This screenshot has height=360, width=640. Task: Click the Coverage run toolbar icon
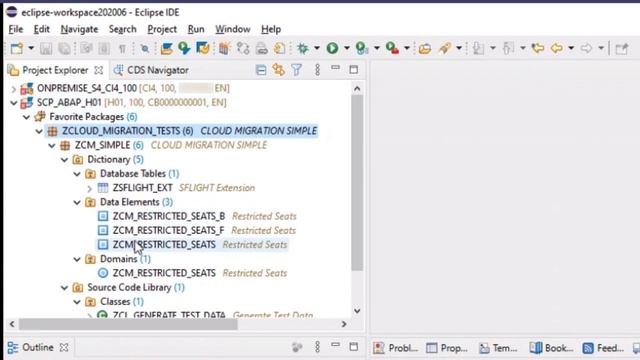pyautogui.click(x=362, y=48)
